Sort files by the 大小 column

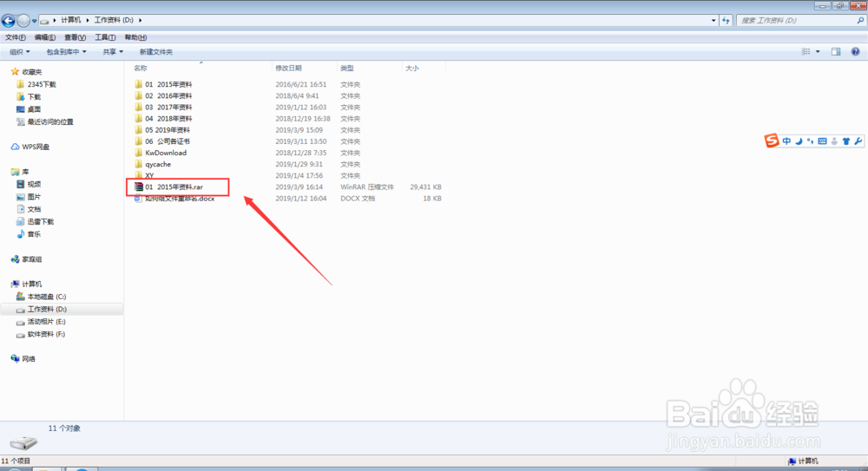coord(412,68)
